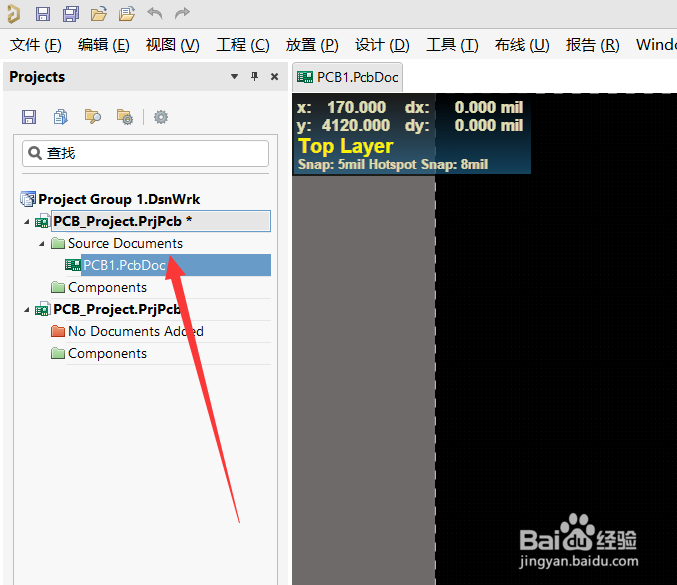Open the 设计 (D) menu

pyautogui.click(x=382, y=45)
